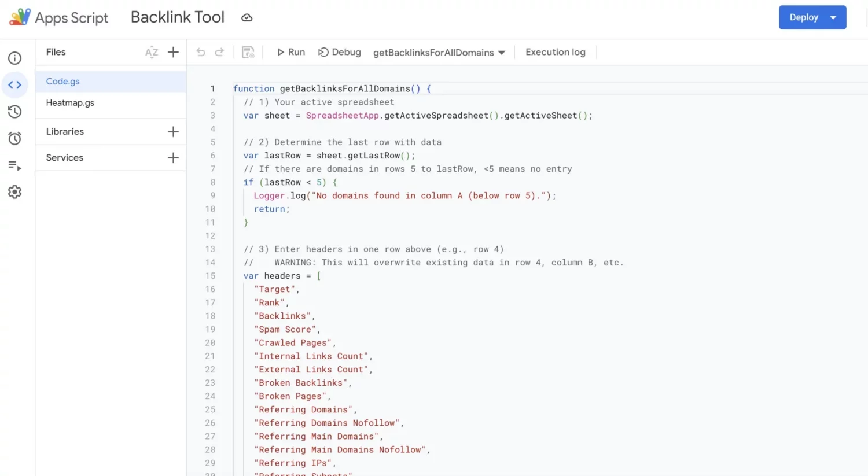868x476 pixels.
Task: Open the Triggers alarm clock icon
Action: click(15, 138)
